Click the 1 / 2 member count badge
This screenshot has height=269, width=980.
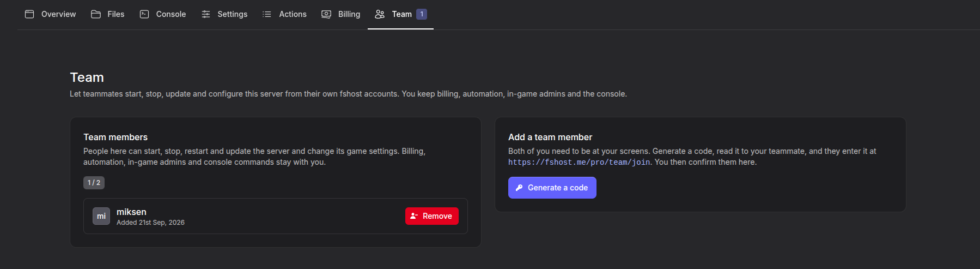[94, 183]
